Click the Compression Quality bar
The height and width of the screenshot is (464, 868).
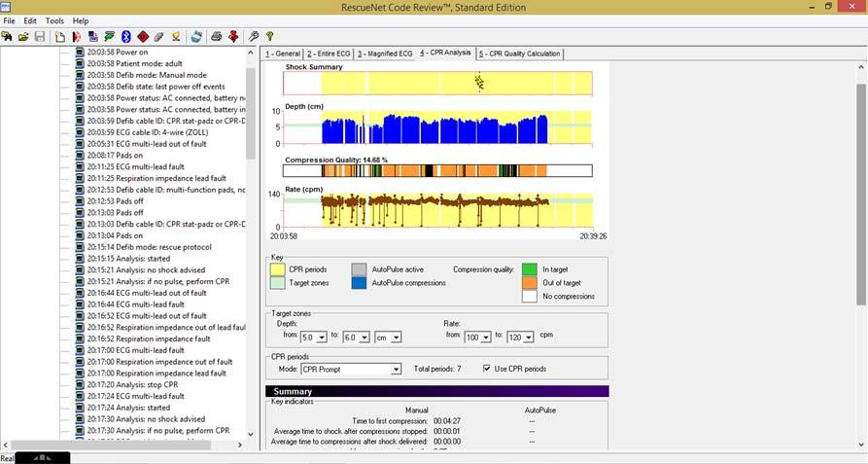pyautogui.click(x=437, y=170)
